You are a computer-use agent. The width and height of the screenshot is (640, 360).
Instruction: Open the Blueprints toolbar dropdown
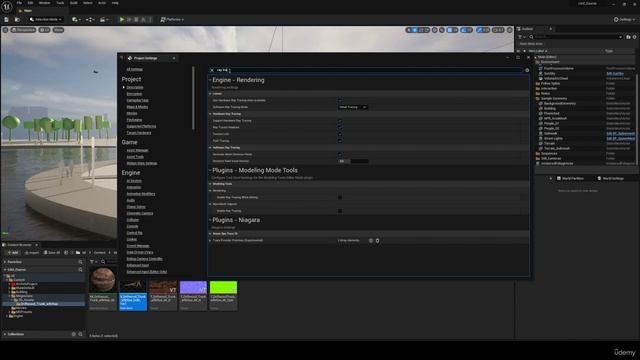[x=89, y=20]
